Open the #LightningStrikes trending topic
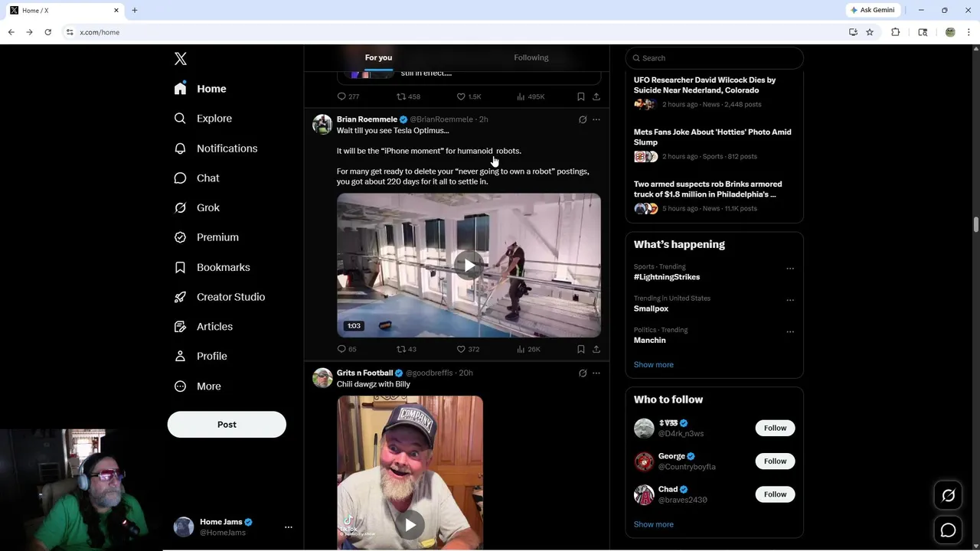980x551 pixels. (667, 277)
